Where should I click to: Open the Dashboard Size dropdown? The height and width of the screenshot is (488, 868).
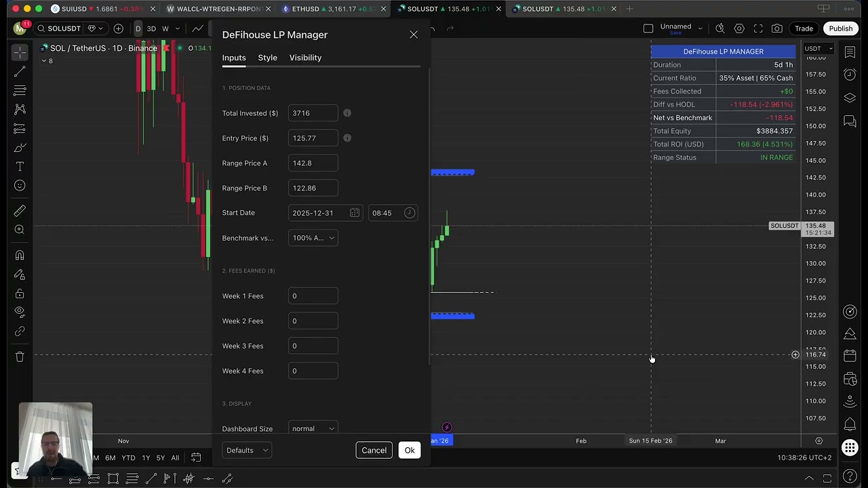313,428
